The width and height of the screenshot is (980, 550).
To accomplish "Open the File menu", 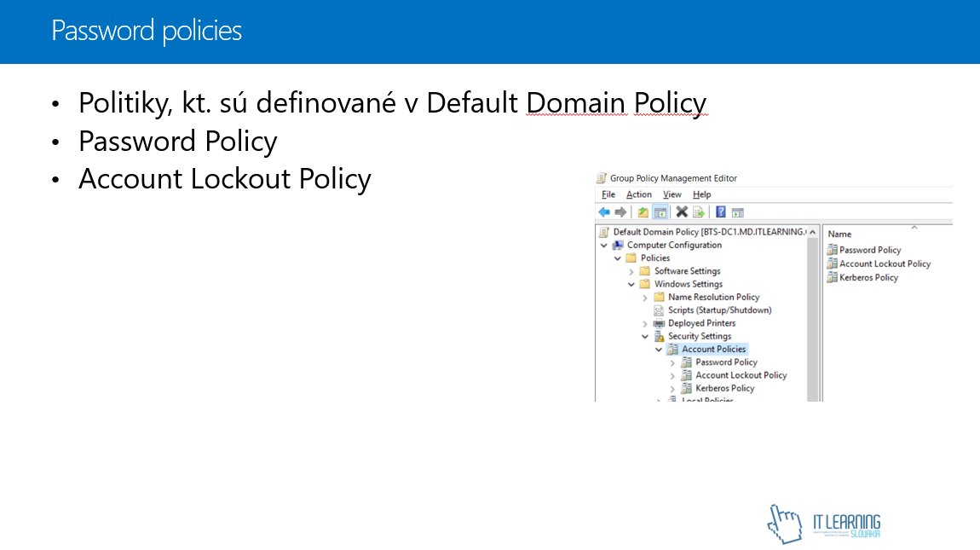I will click(x=608, y=194).
